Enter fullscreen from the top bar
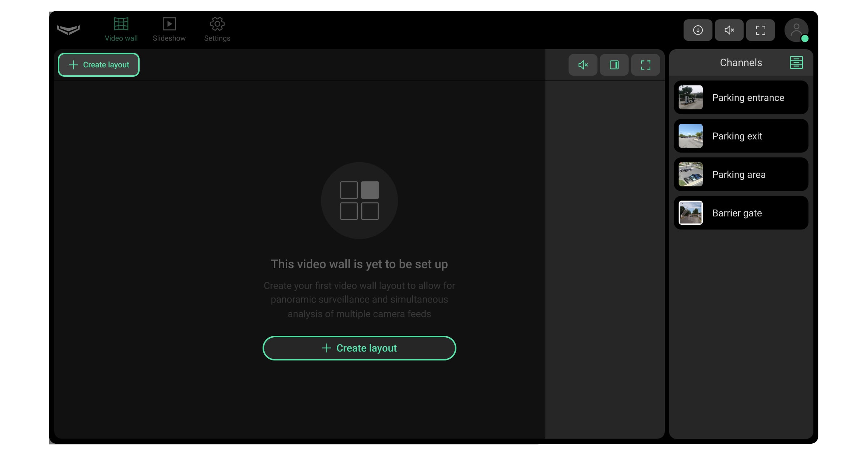868x456 pixels. [x=761, y=30]
